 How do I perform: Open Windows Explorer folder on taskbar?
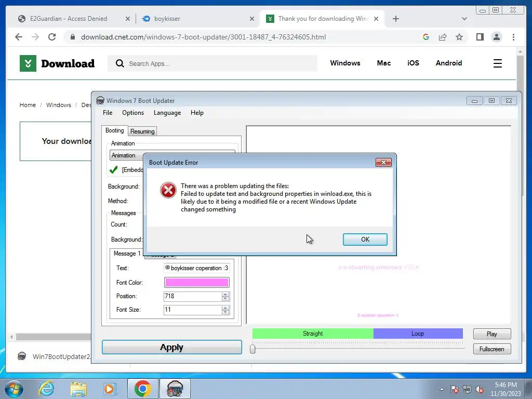[x=78, y=389]
